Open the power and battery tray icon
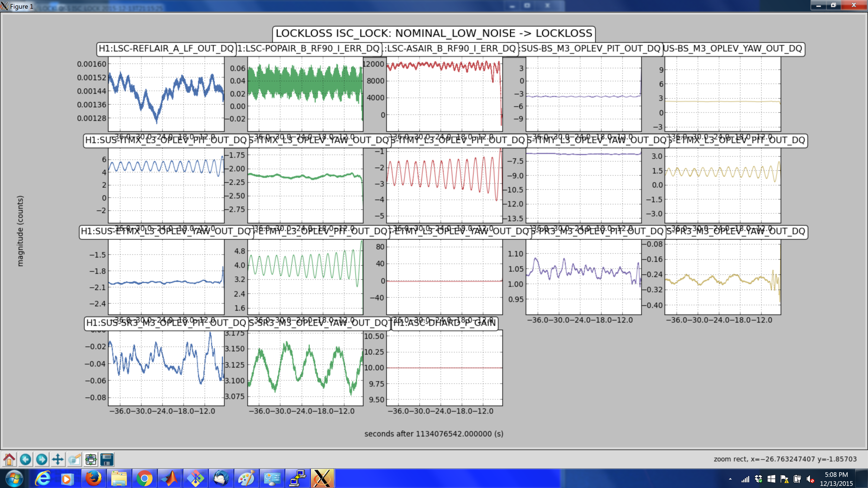The height and width of the screenshot is (488, 868). click(797, 479)
